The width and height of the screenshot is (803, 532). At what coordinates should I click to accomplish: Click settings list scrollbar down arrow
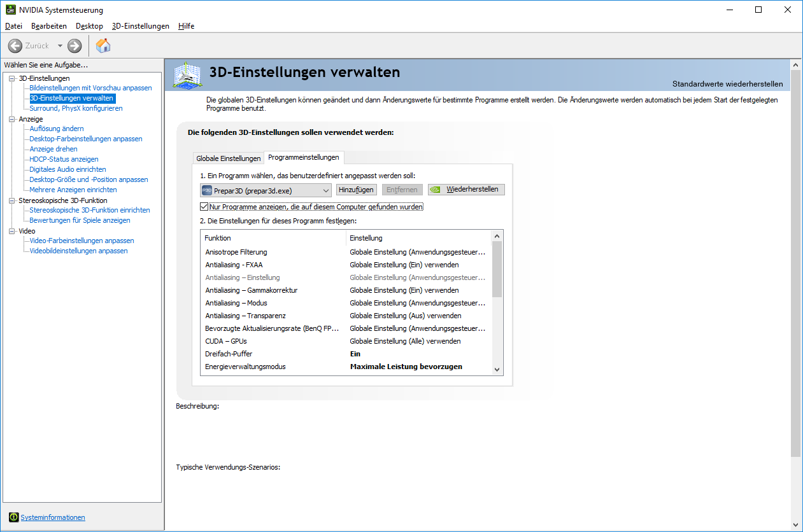click(497, 369)
